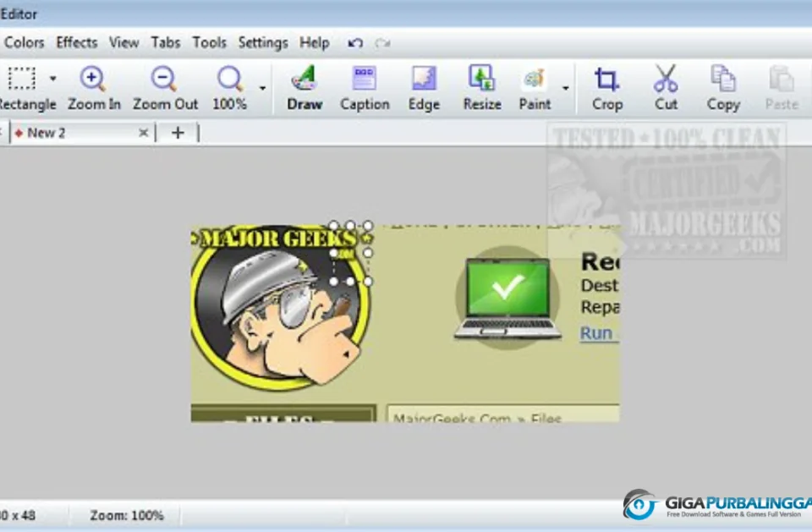Click the Zoom: 100% status bar entry

tap(127, 515)
